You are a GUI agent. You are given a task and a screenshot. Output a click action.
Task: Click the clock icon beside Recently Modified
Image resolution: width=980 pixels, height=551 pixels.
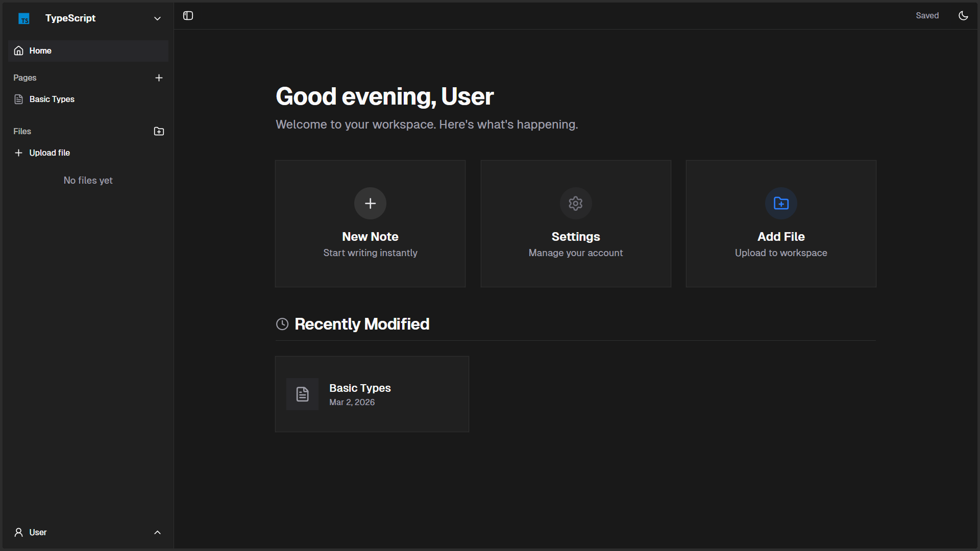[282, 324]
